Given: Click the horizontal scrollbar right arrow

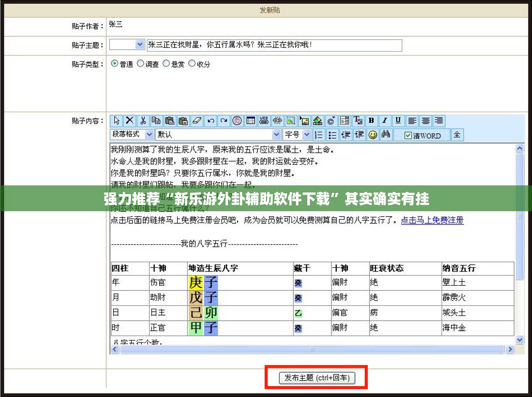Looking at the screenshot, I should point(510,350).
